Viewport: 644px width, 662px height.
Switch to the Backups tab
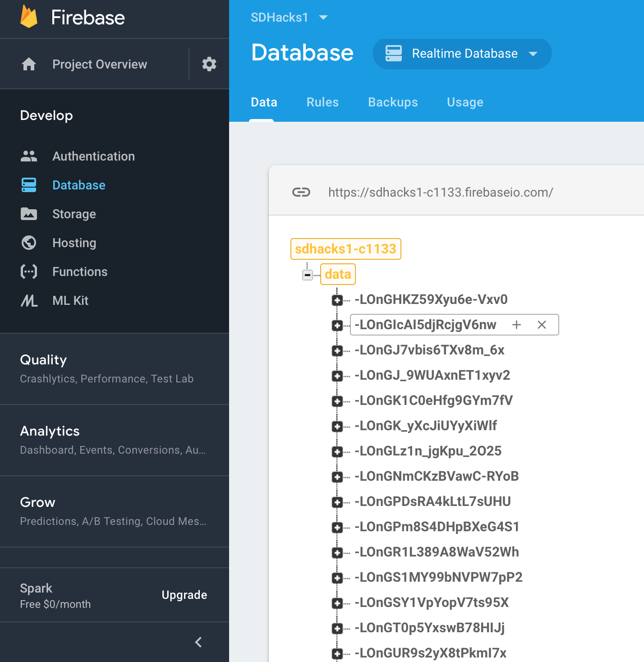pos(393,102)
